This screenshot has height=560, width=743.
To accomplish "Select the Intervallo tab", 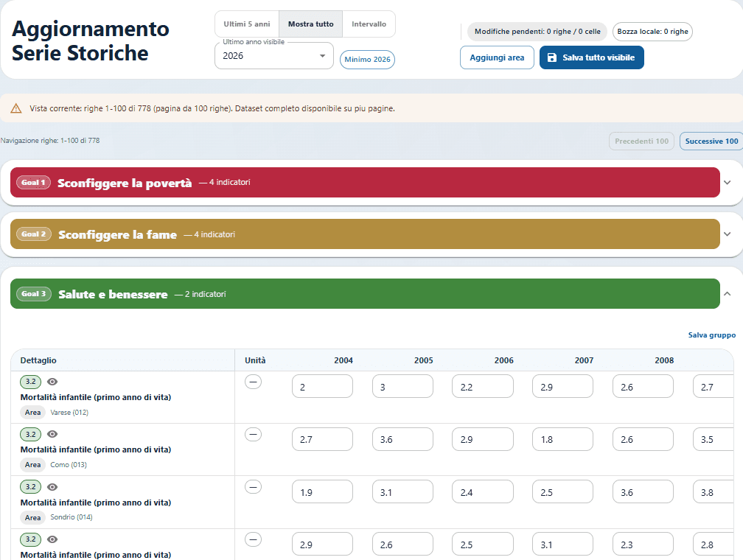I will click(x=369, y=24).
